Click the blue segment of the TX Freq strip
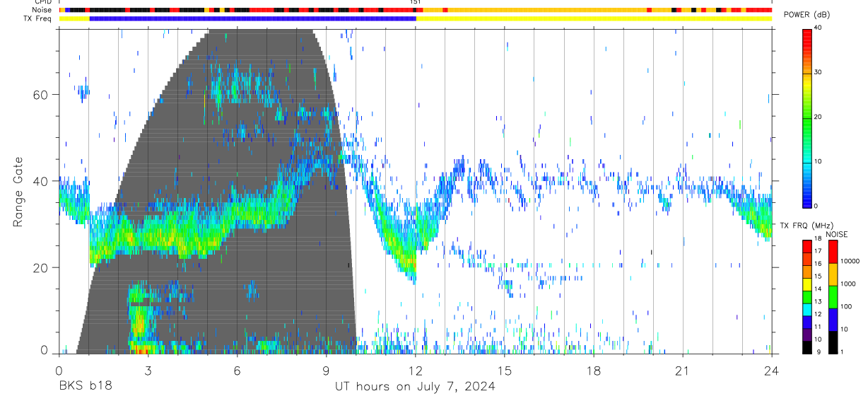The width and height of the screenshot is (868, 401). pos(252,18)
